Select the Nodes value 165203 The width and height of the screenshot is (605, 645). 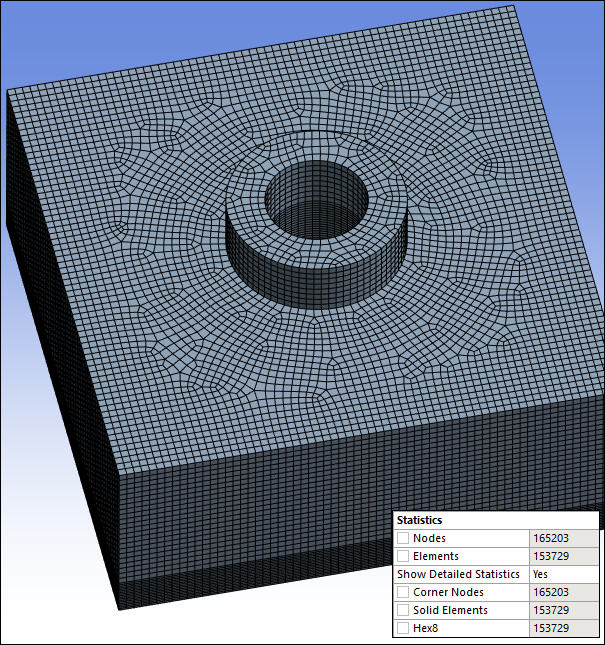coord(563,538)
